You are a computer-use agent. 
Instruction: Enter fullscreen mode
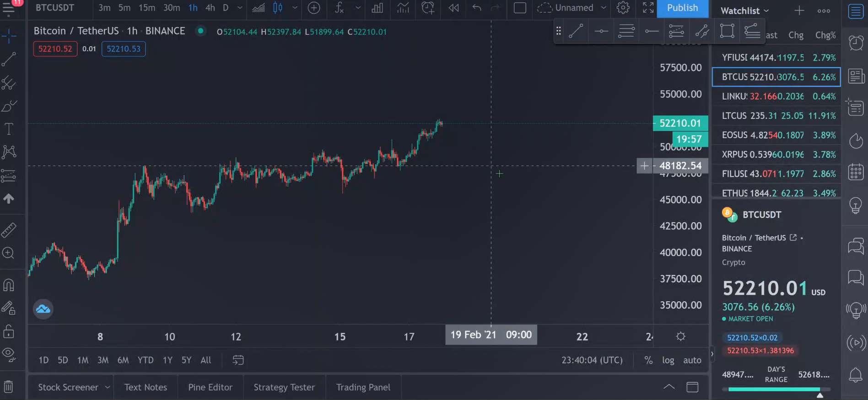(x=648, y=8)
